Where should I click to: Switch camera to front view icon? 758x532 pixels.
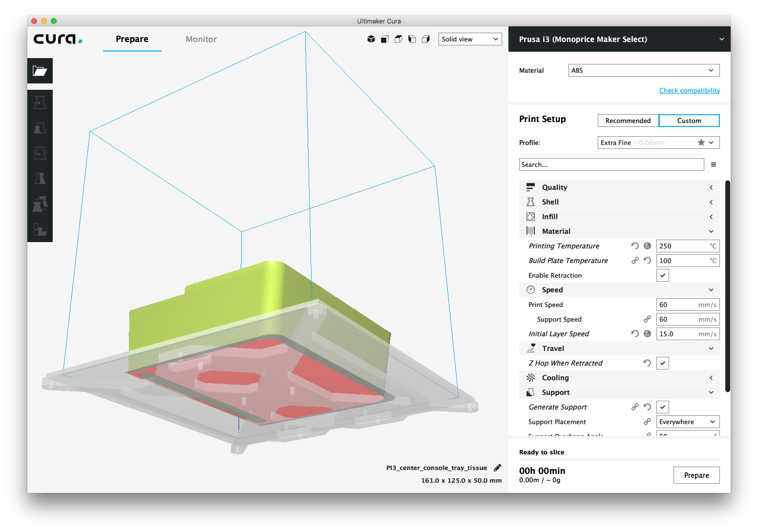385,39
